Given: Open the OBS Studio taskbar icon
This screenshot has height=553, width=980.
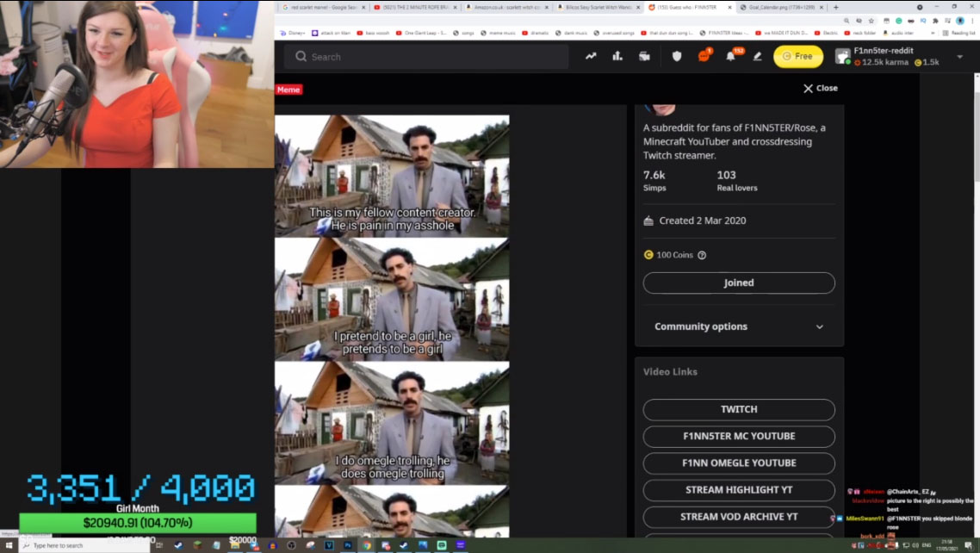Looking at the screenshot, I should pos(291,545).
